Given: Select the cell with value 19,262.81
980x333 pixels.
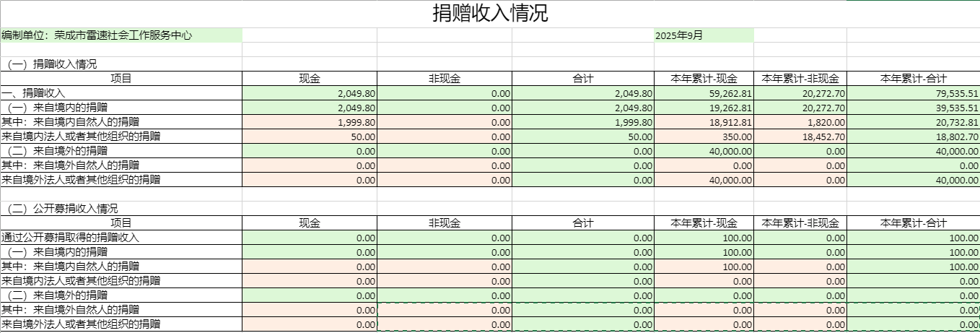Looking at the screenshot, I should click(x=704, y=108).
